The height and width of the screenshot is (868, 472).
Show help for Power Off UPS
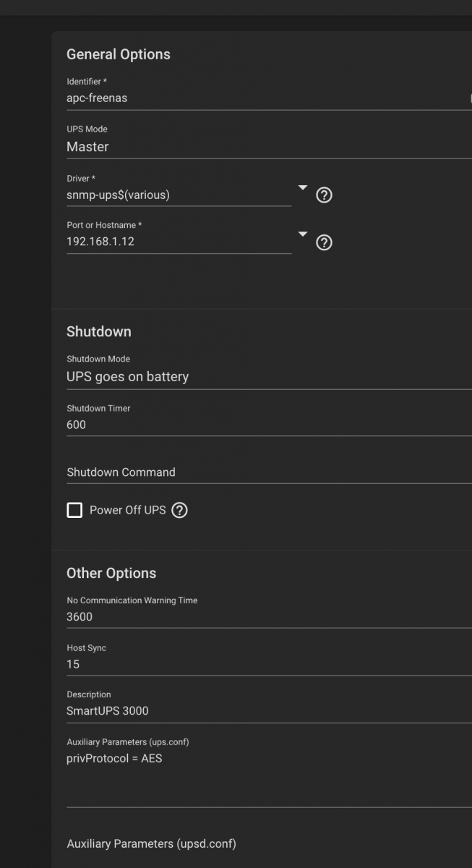click(x=180, y=510)
